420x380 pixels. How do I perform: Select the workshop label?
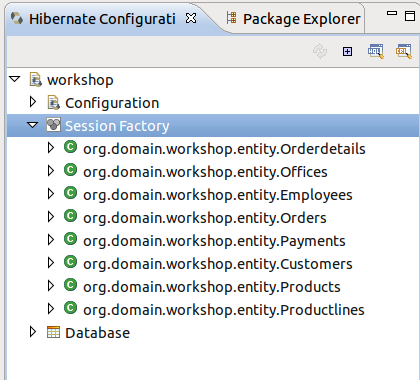[x=80, y=80]
